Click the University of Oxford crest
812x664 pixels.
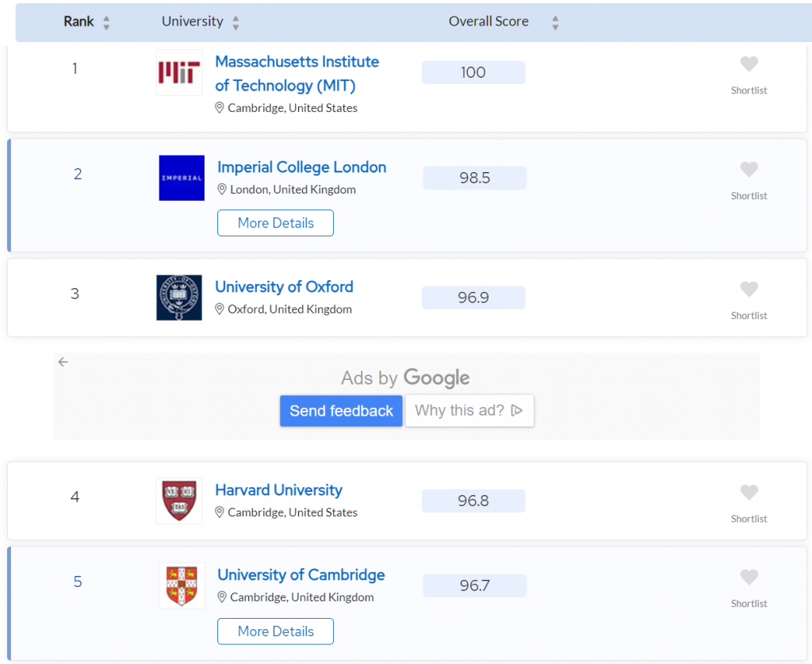click(178, 297)
